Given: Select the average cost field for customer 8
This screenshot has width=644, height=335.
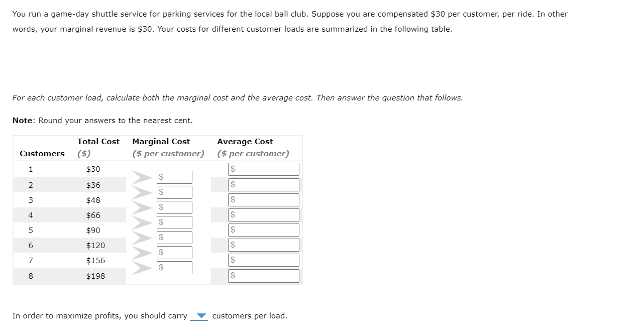Looking at the screenshot, I should (263, 275).
